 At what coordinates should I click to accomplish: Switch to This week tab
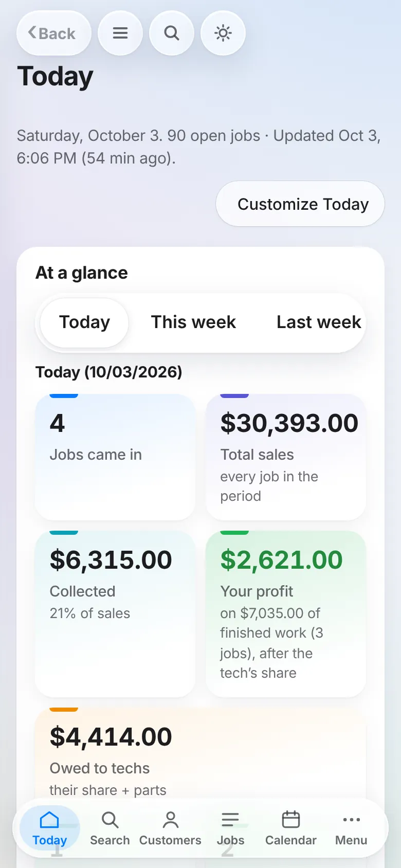(x=193, y=322)
